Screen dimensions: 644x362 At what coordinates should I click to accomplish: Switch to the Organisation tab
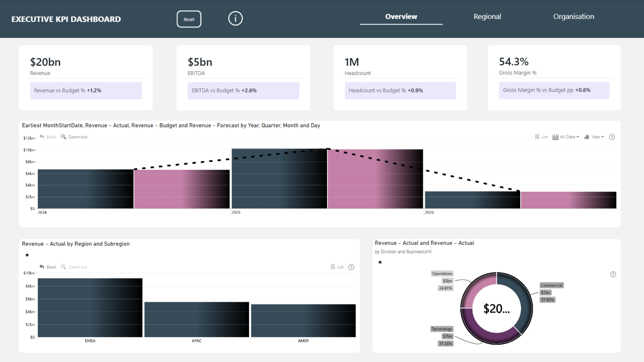tap(573, 17)
